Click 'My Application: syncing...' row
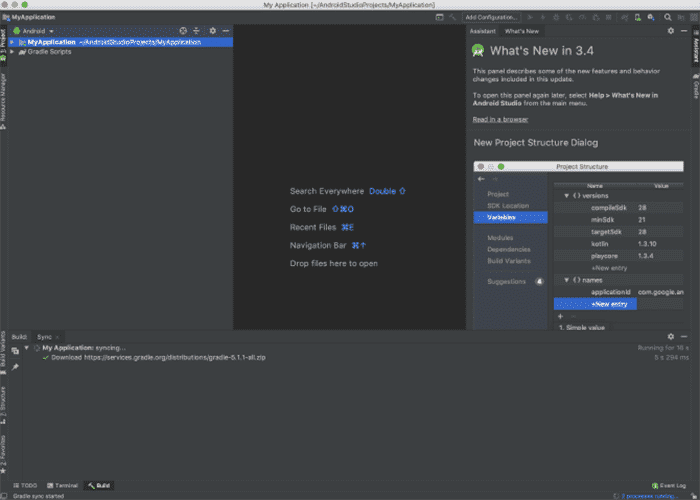Image resolution: width=700 pixels, height=500 pixels. click(x=84, y=348)
